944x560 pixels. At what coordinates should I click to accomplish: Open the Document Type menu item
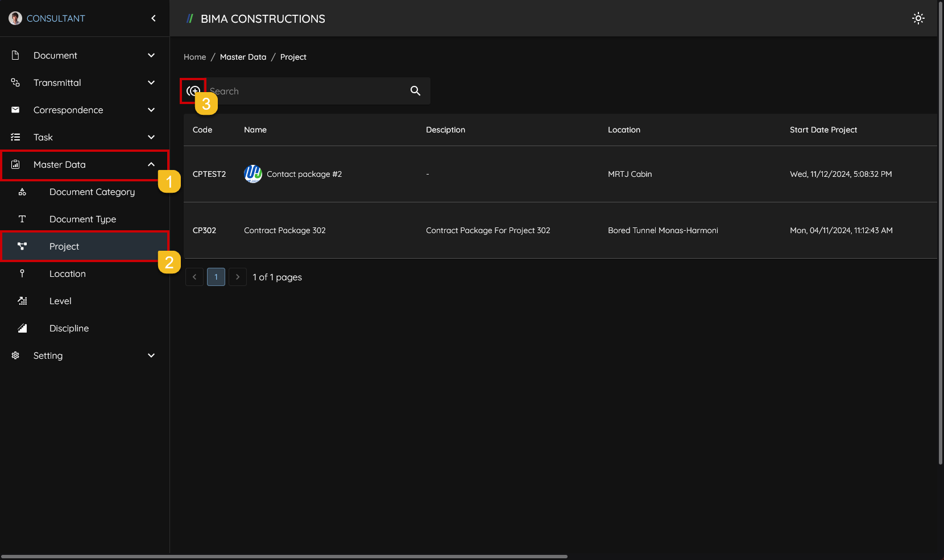point(82,219)
